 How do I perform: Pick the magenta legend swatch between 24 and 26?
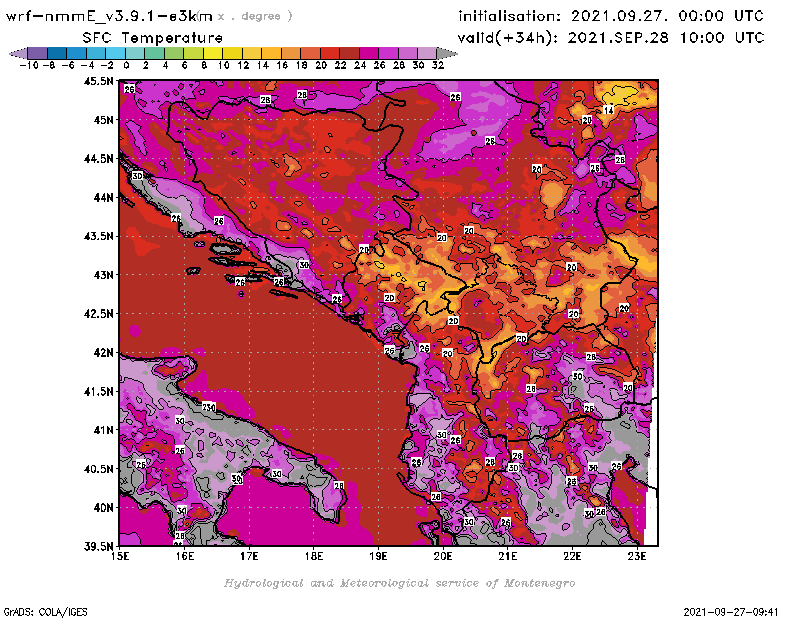coord(369,53)
